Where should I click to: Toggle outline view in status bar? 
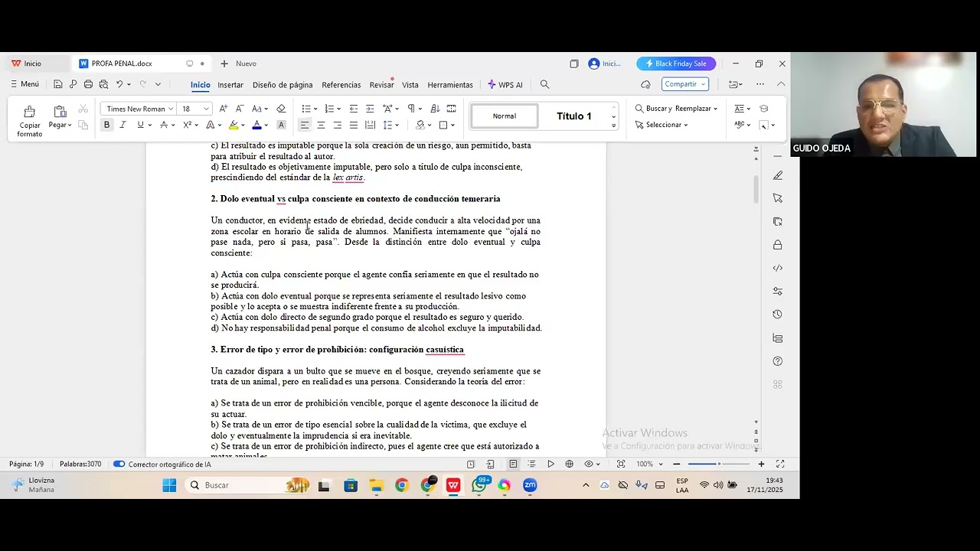pyautogui.click(x=531, y=464)
